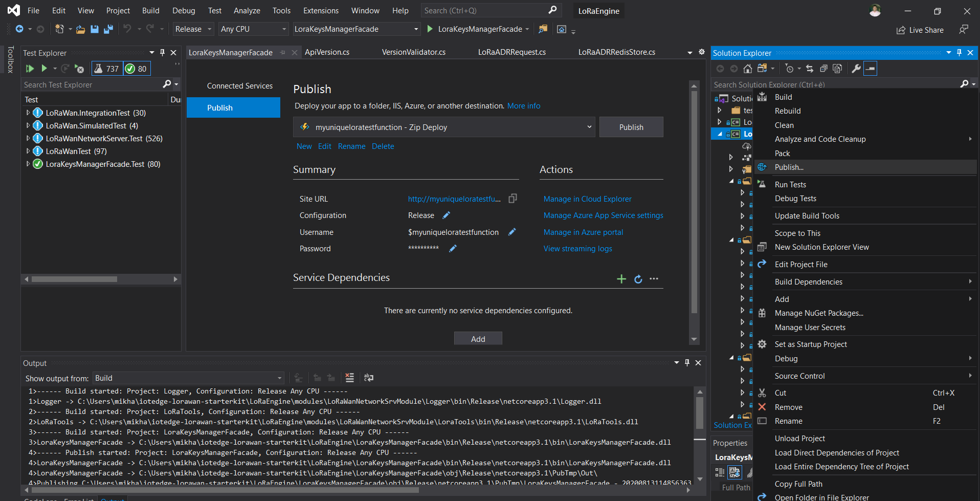Pin the Test Explorer panel
This screenshot has width=980, height=501.
coord(163,53)
